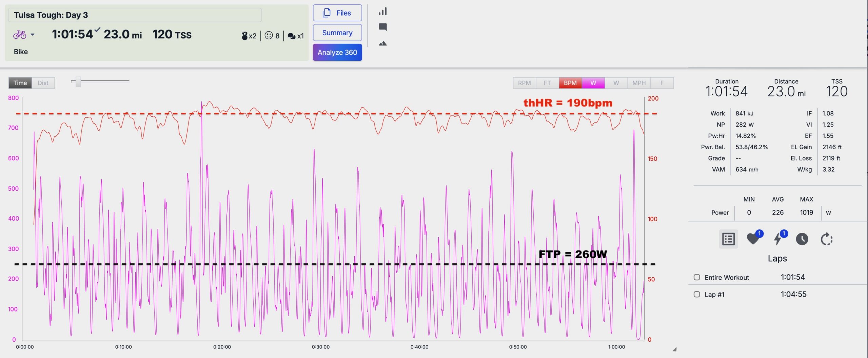
Task: Switch chart x-axis to Dist
Action: coord(43,83)
